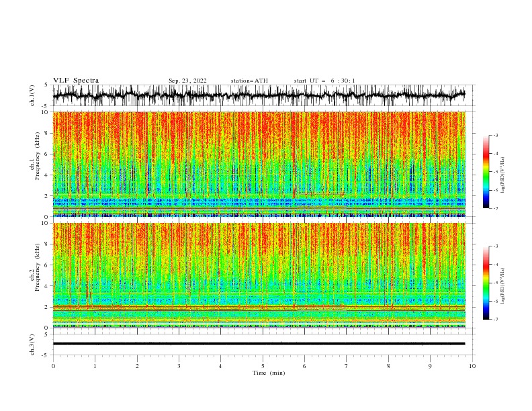The image size is (532, 411).
Task: Click the "-4" tick on ch.2 colorbar
Action: (x=495, y=265)
